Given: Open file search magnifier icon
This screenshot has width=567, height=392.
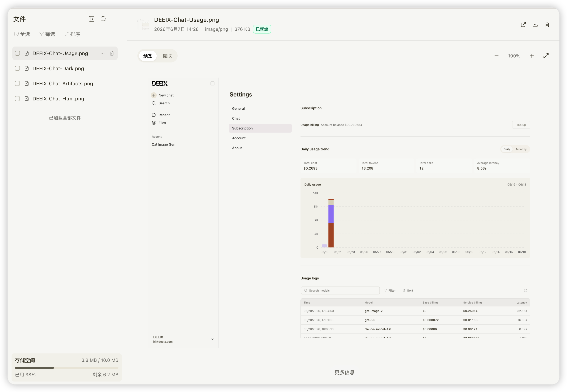Looking at the screenshot, I should point(103,19).
